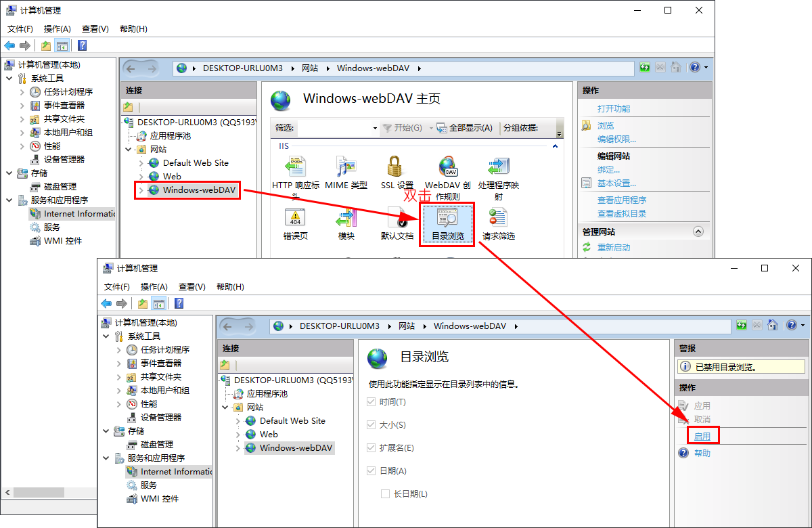Open 操作(A) menu in top window
This screenshot has height=528, width=812.
(x=58, y=29)
